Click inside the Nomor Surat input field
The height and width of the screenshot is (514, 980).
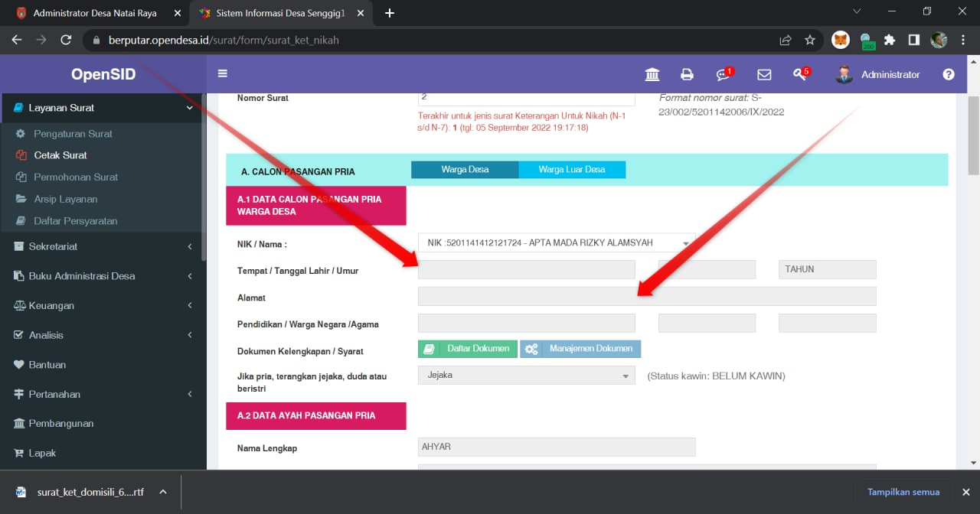tap(526, 98)
